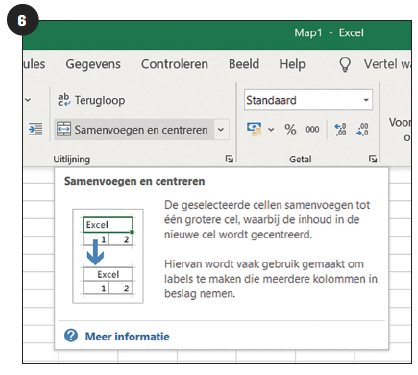Click the Wrap Text (Terugloop) icon

coord(64,100)
